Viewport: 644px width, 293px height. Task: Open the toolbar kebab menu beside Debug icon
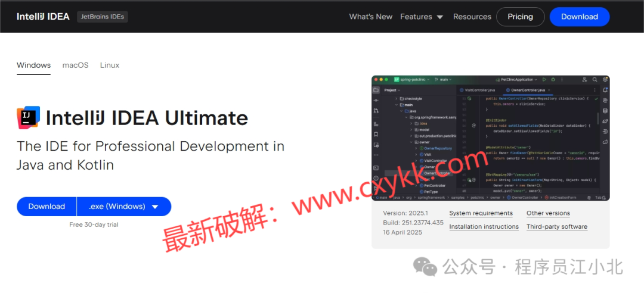[x=562, y=79]
